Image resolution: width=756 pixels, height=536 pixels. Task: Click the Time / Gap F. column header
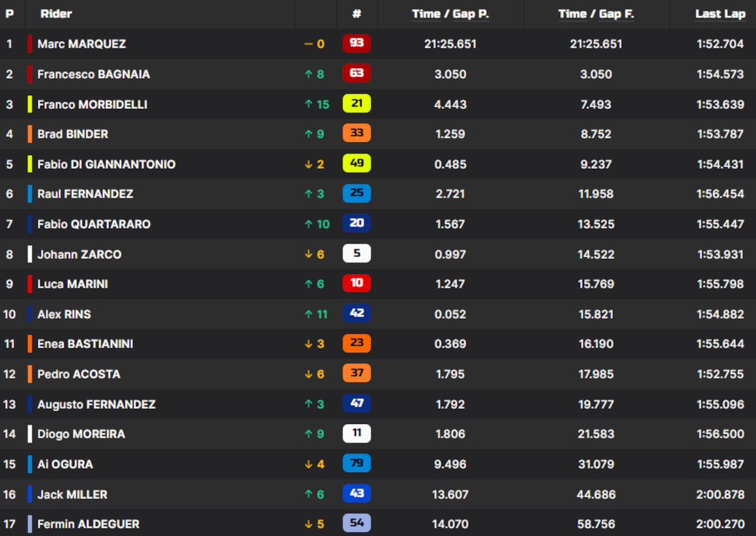tap(596, 13)
